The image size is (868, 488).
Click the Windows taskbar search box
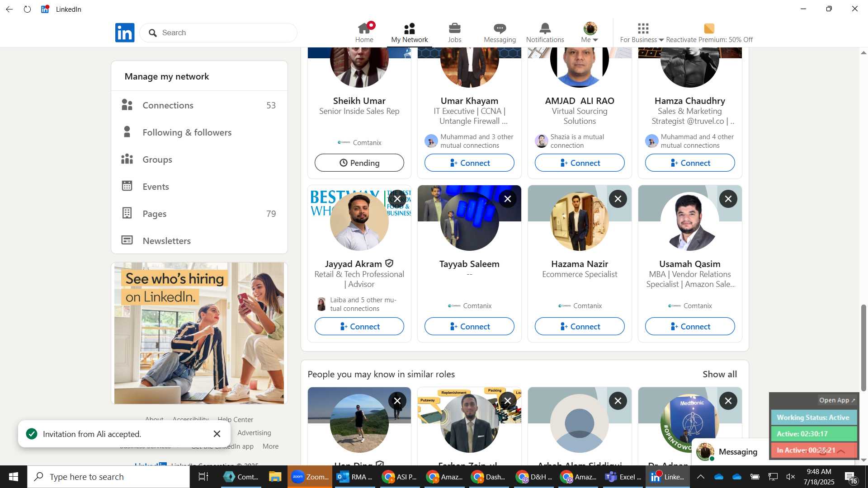(108, 477)
